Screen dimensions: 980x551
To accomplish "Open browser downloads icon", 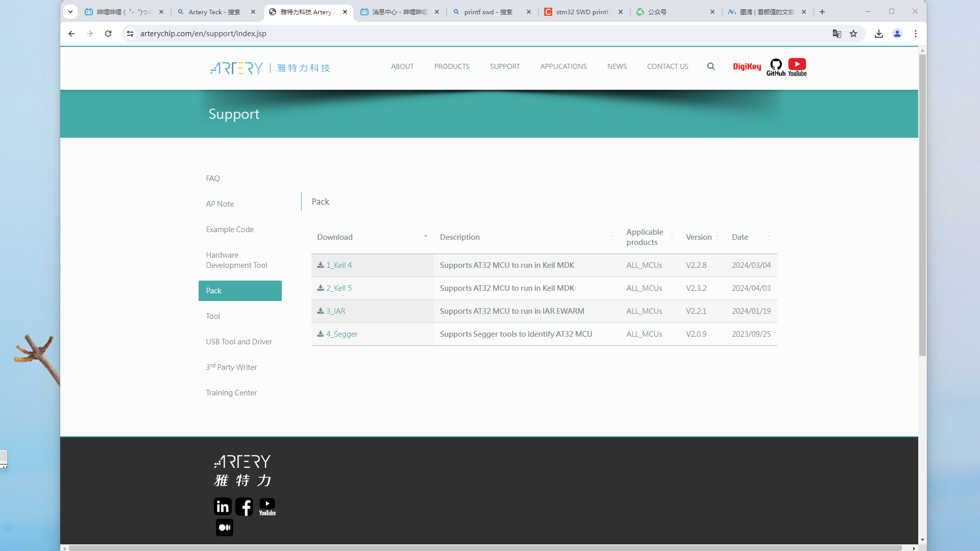I will coord(878,34).
